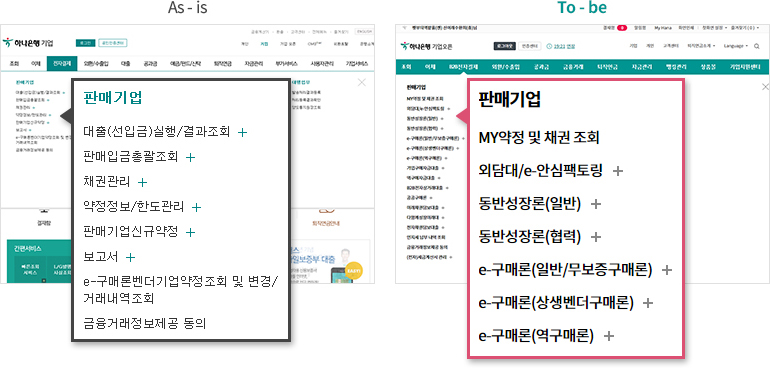
Task: Click the ENGLISH button at As-is top right
Action: 364,31
